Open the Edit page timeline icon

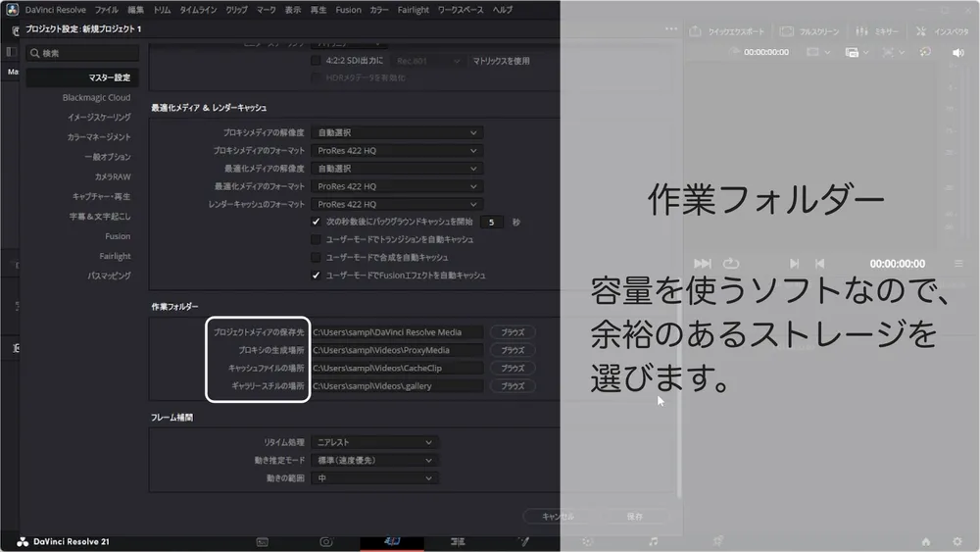coord(458,542)
